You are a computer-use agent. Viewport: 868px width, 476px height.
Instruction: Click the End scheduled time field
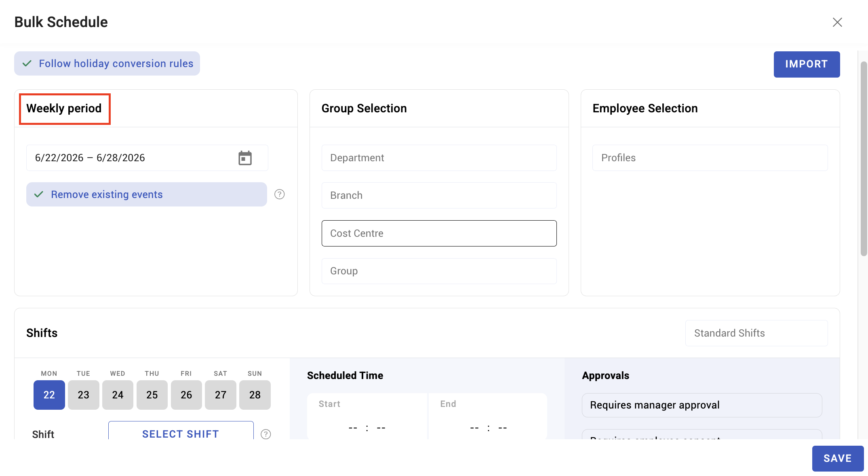(x=488, y=416)
